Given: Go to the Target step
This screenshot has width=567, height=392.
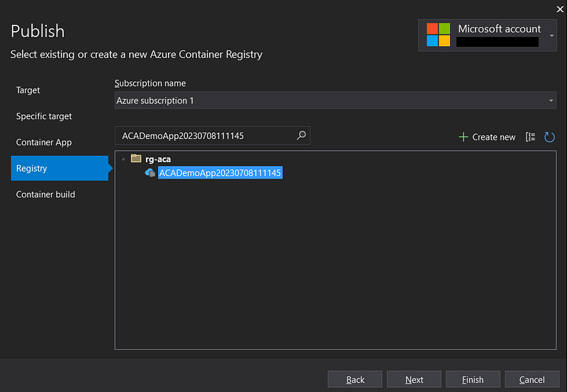Looking at the screenshot, I should tap(28, 90).
